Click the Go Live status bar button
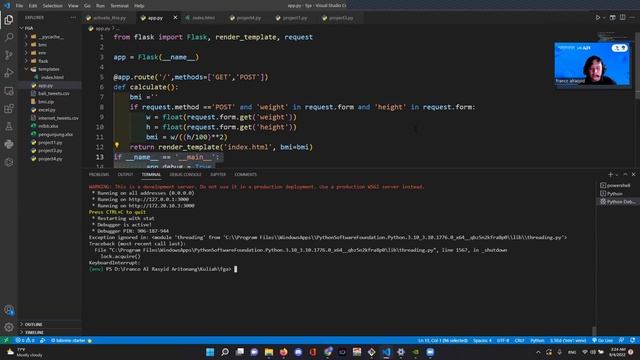Viewport: 640px width, 360px height. pos(602,340)
